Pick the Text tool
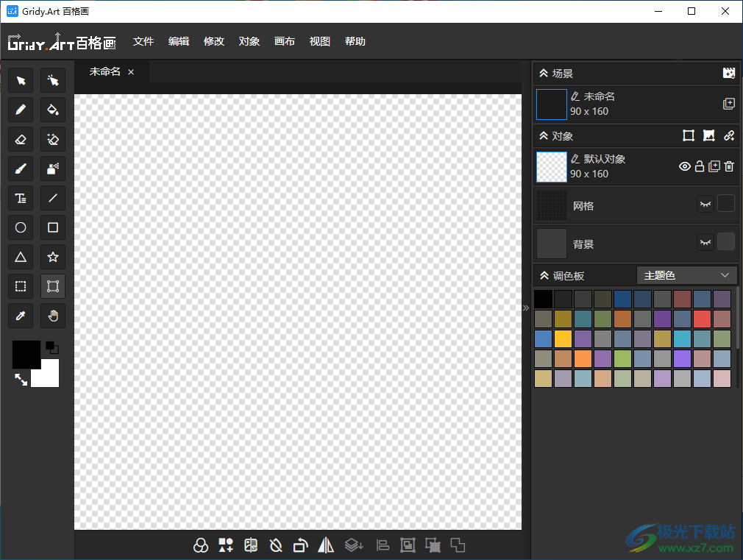Image resolution: width=743 pixels, height=560 pixels. (21, 198)
